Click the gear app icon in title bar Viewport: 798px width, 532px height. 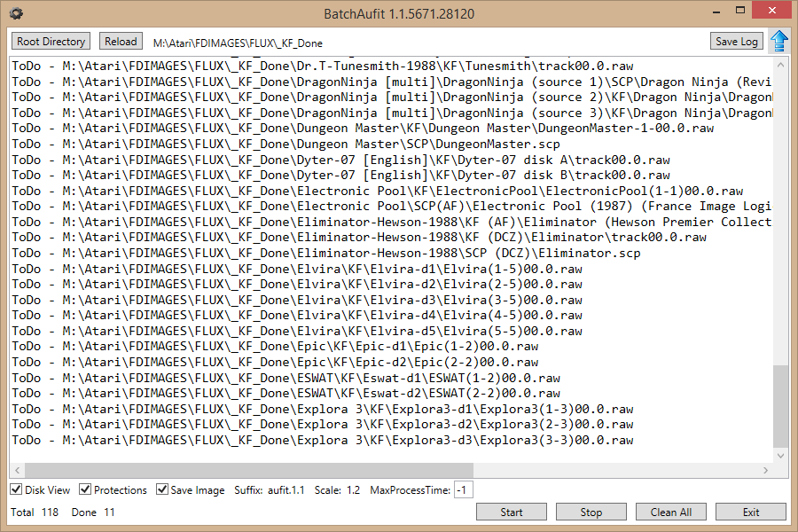[16, 13]
